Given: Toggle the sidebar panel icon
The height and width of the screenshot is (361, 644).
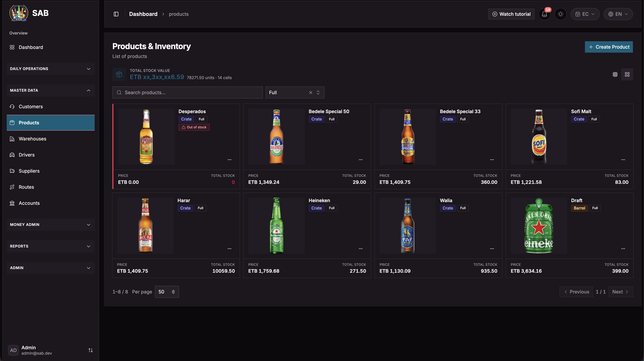Looking at the screenshot, I should 116,14.
